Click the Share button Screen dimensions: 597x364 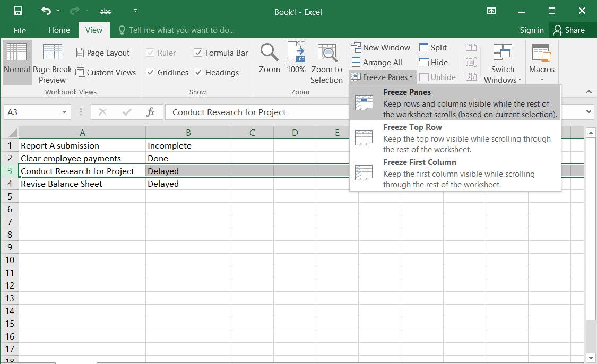pyautogui.click(x=569, y=30)
